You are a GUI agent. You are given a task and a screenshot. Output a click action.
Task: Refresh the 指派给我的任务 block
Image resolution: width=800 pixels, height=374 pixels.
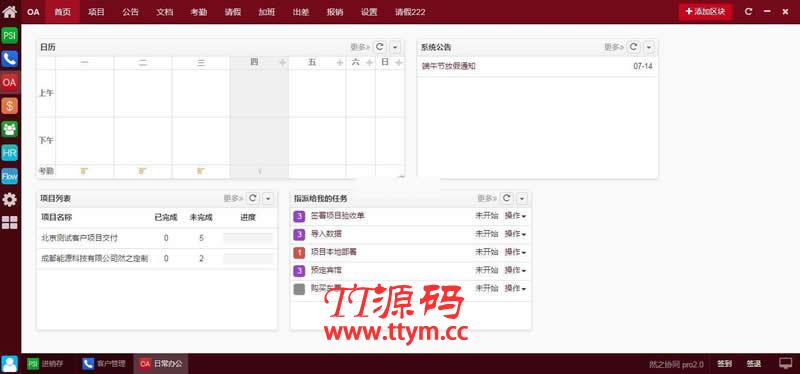[507, 198]
